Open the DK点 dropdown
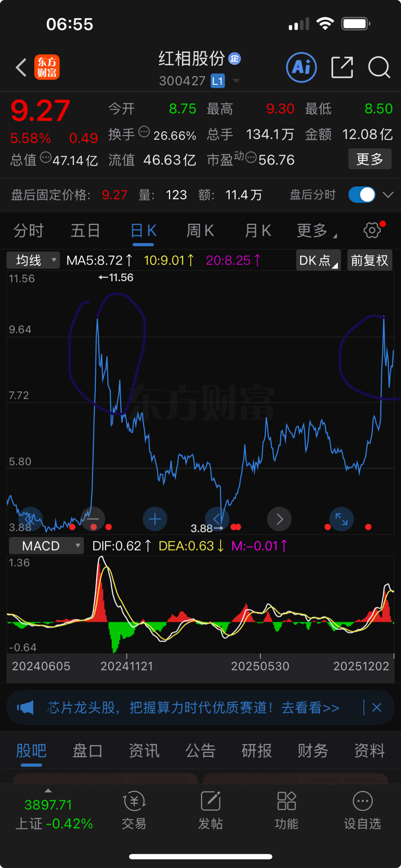This screenshot has height=868, width=401. click(318, 260)
